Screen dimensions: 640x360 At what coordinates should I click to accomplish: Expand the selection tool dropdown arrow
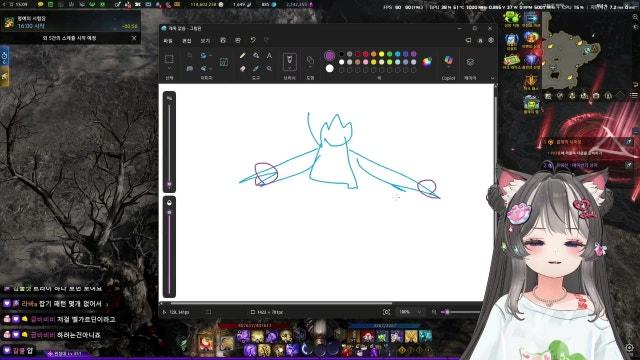click(x=169, y=68)
